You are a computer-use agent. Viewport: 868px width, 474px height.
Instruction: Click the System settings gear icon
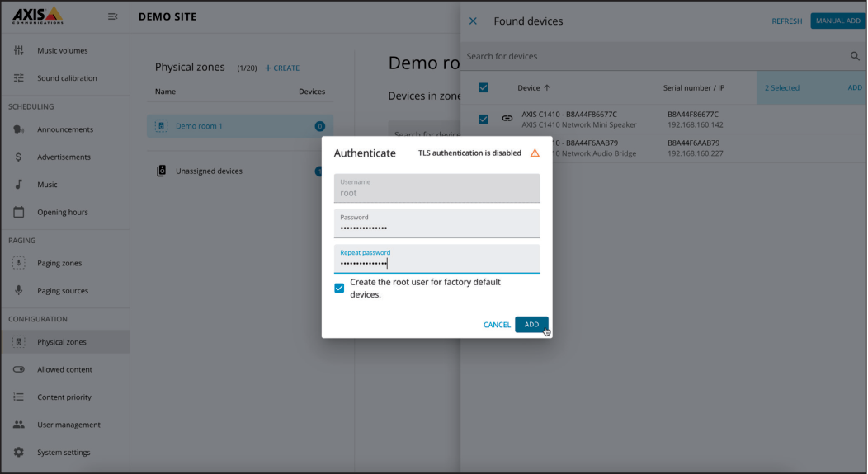click(19, 453)
